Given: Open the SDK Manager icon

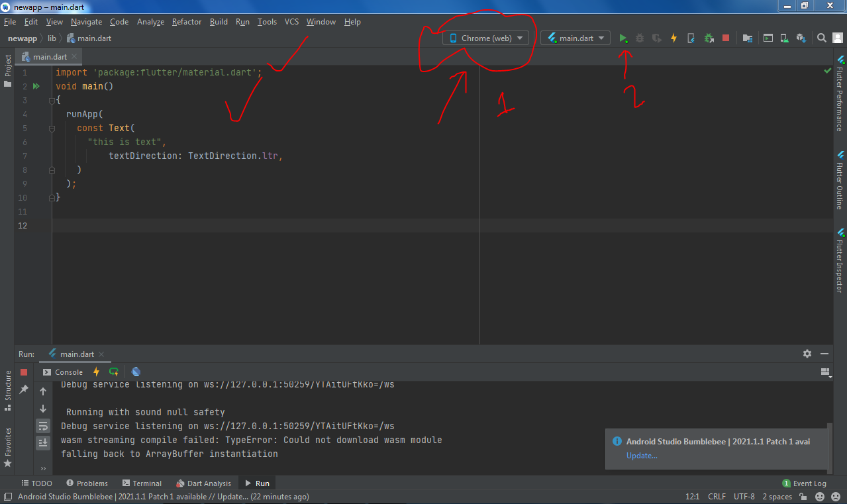Looking at the screenshot, I should pos(801,38).
